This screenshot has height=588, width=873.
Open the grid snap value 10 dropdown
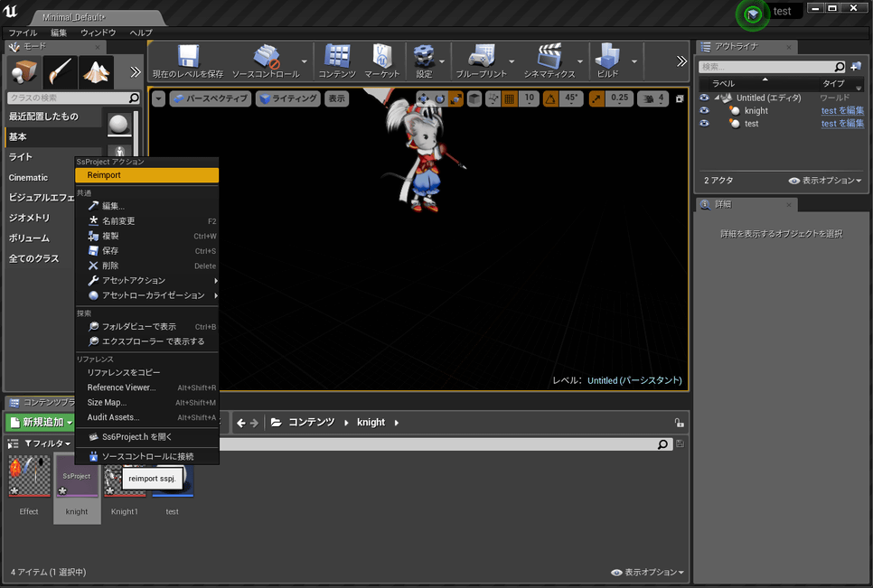point(529,99)
